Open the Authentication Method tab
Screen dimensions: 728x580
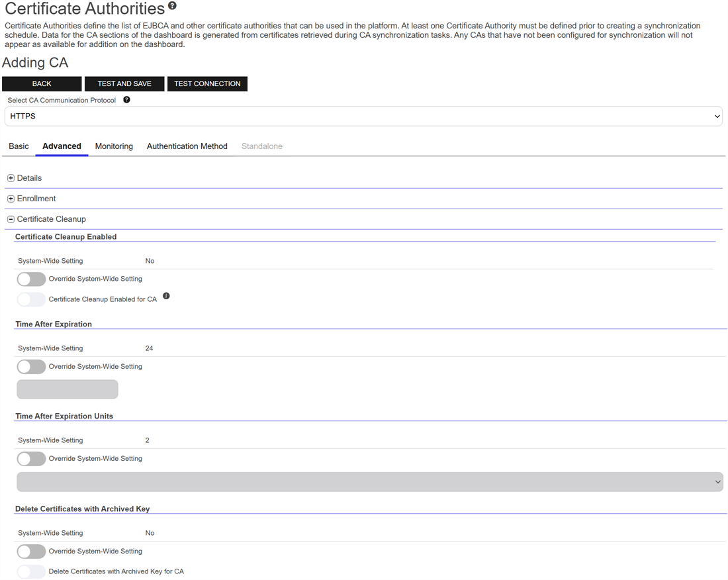[187, 146]
